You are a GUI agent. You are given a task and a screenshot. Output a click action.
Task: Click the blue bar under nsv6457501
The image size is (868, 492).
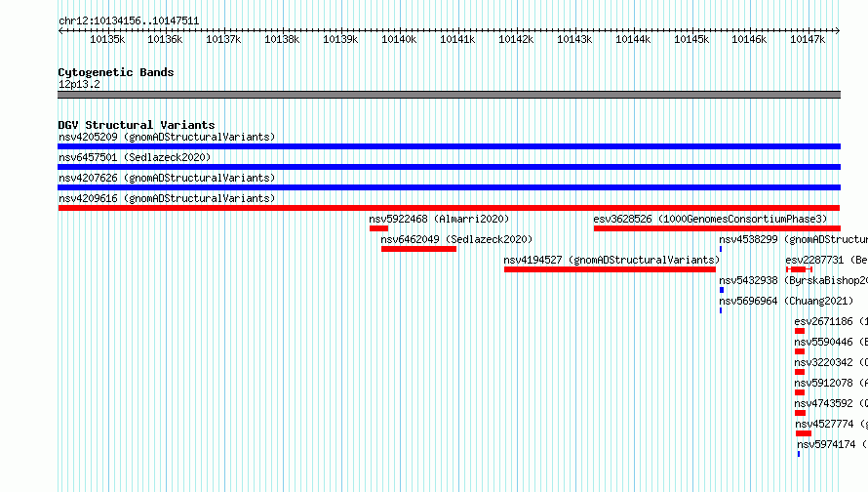[x=449, y=167]
